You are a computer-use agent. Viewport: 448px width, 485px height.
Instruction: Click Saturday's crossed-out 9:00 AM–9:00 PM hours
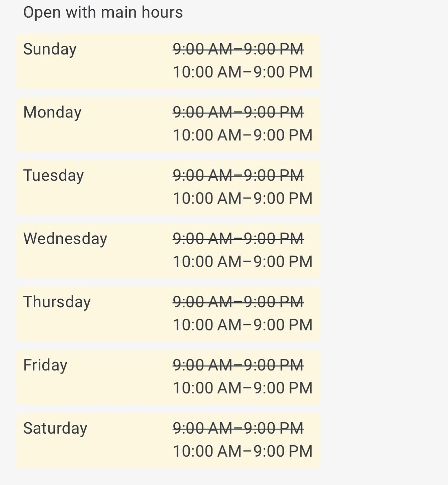[238, 428]
